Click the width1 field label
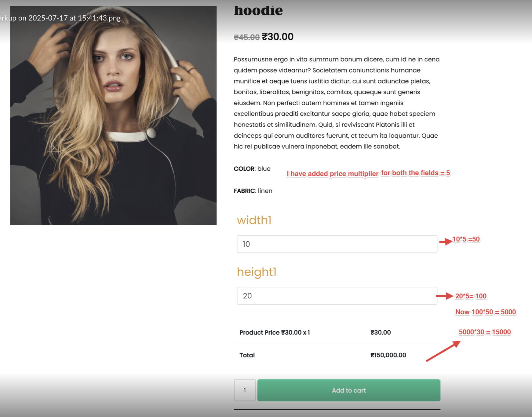Viewport: 532px width, 417px height. [254, 220]
